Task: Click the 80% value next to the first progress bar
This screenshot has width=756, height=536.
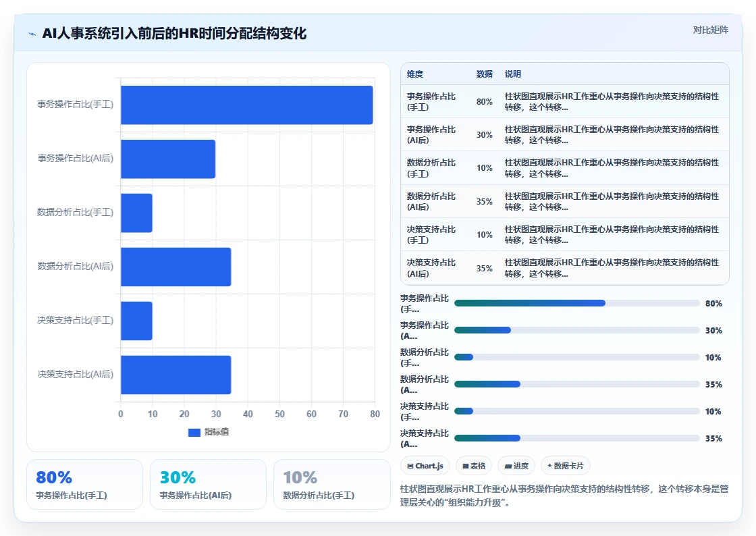Action: tap(713, 304)
